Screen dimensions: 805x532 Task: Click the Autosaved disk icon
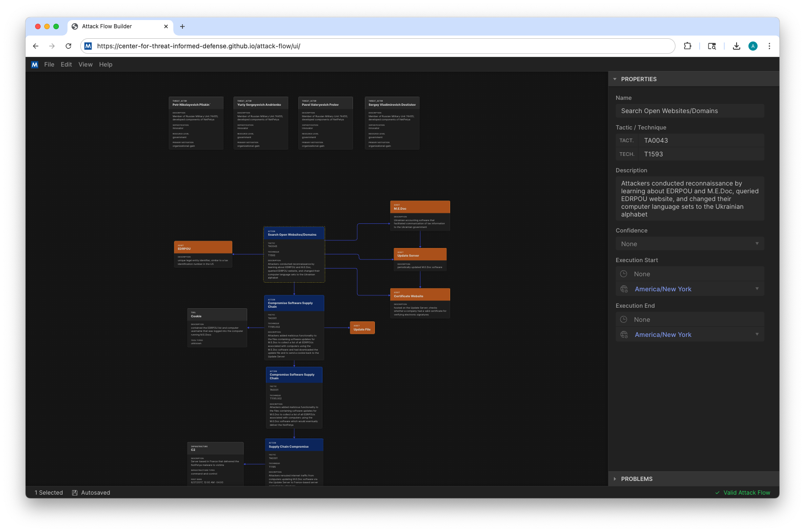click(x=75, y=493)
